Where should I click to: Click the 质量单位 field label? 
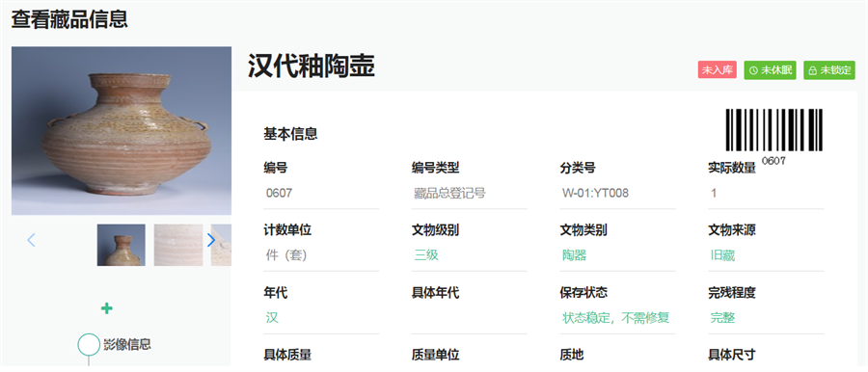pos(436,355)
